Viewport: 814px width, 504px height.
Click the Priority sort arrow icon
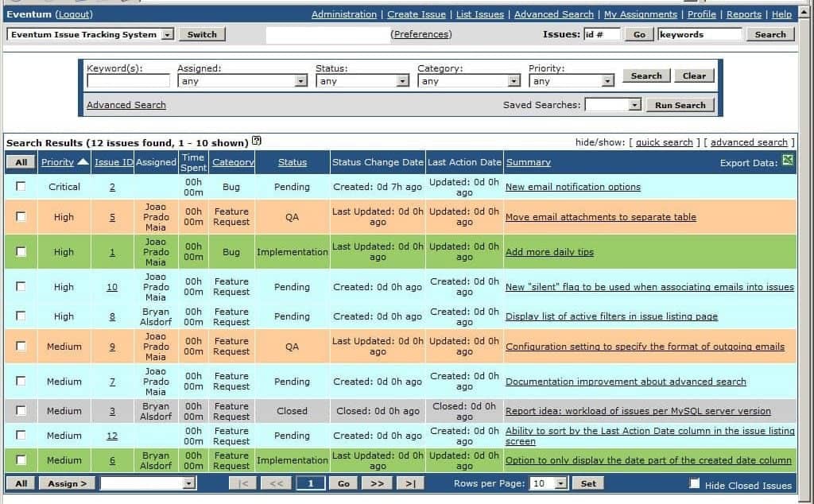83,162
